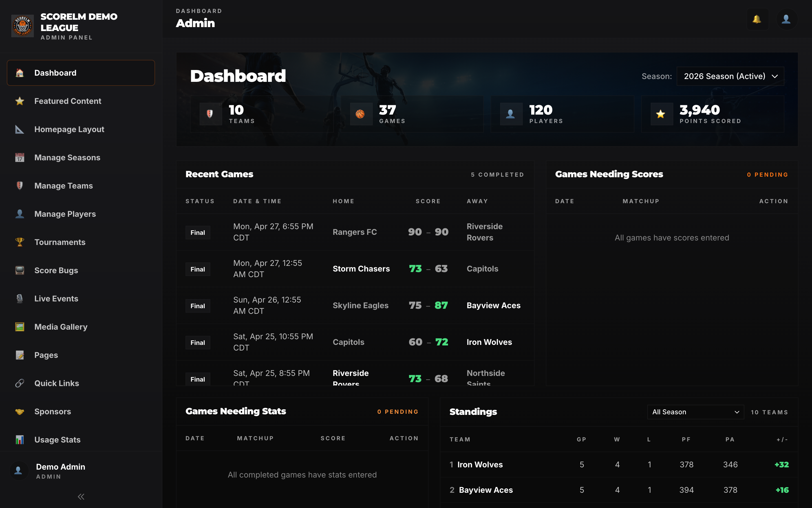Click the Score Bugs TV icon
Image resolution: width=812 pixels, height=508 pixels.
20,270
